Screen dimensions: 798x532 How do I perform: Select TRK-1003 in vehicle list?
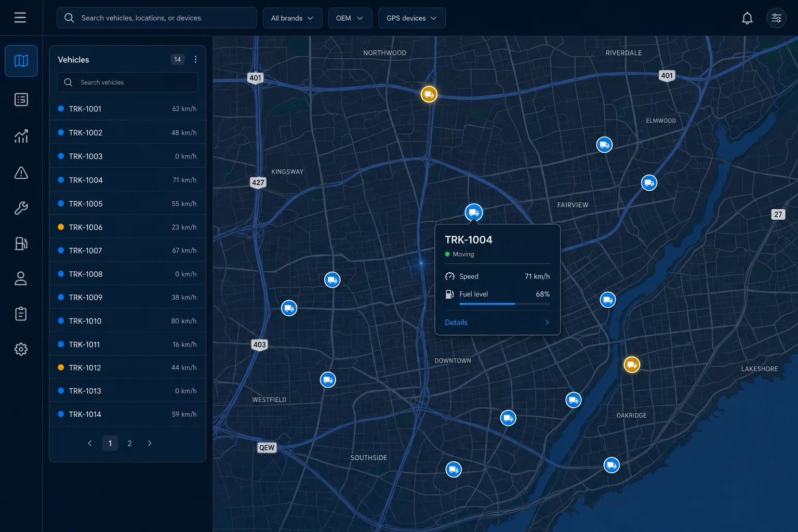click(127, 156)
